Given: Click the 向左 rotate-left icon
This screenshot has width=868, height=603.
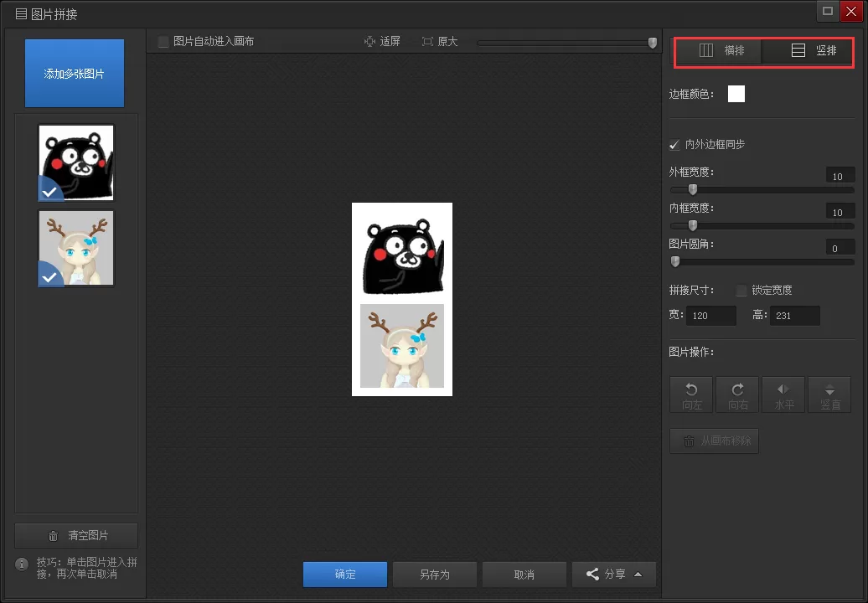Looking at the screenshot, I should pyautogui.click(x=691, y=395).
